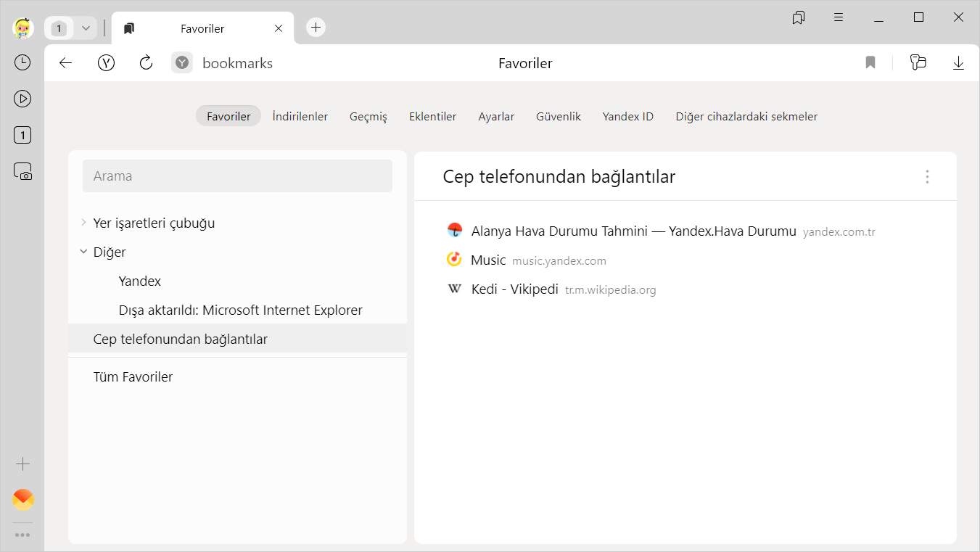Click the bookmark flag in address bar
The width and height of the screenshot is (980, 552).
point(870,63)
